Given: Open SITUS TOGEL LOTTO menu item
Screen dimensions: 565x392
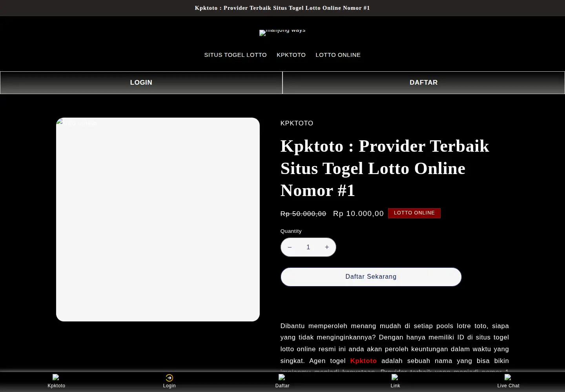Looking at the screenshot, I should point(235,55).
